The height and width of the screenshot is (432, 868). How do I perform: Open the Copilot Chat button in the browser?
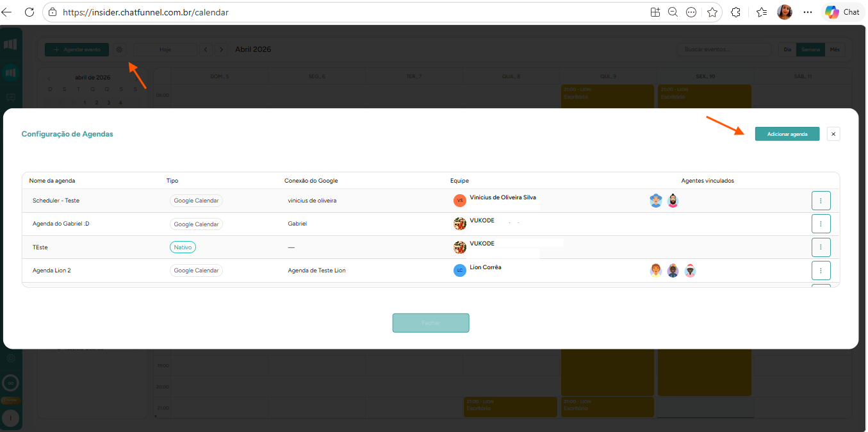pyautogui.click(x=842, y=12)
